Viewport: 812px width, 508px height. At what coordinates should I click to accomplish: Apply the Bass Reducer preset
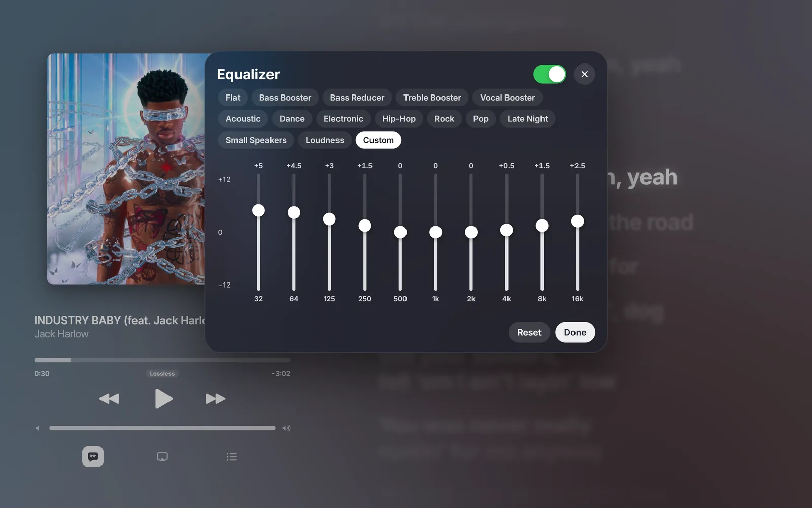357,98
